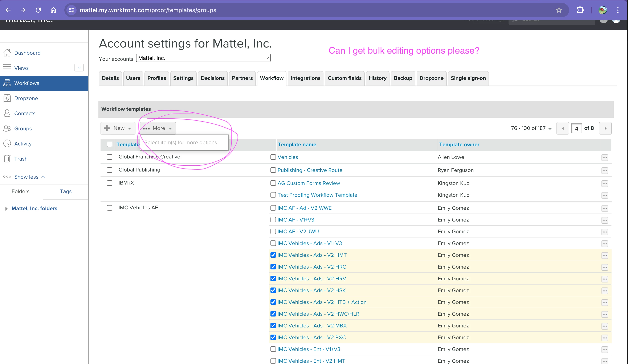Image resolution: width=628 pixels, height=364 pixels.
Task: Click the Activity clock icon
Action: [7, 143]
